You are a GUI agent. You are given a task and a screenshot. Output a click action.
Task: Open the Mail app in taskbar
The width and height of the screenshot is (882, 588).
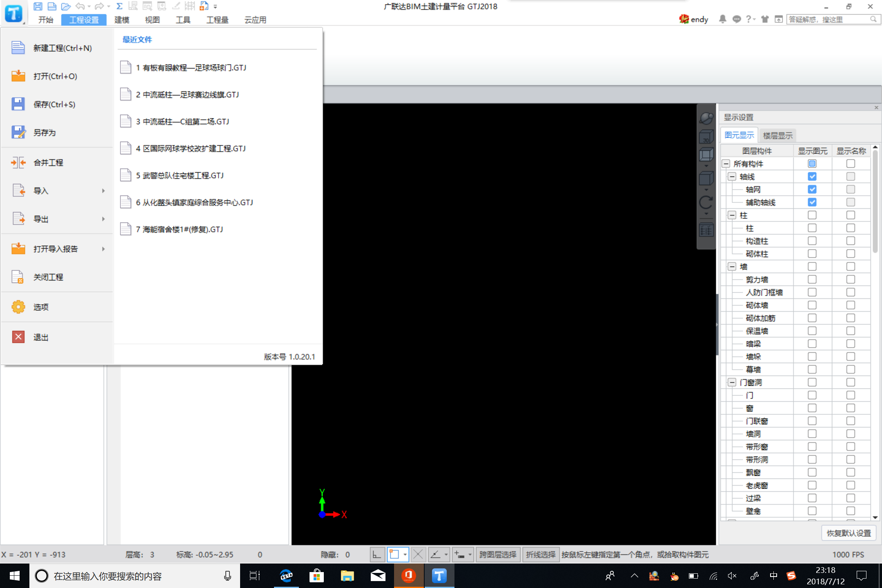pos(378,576)
